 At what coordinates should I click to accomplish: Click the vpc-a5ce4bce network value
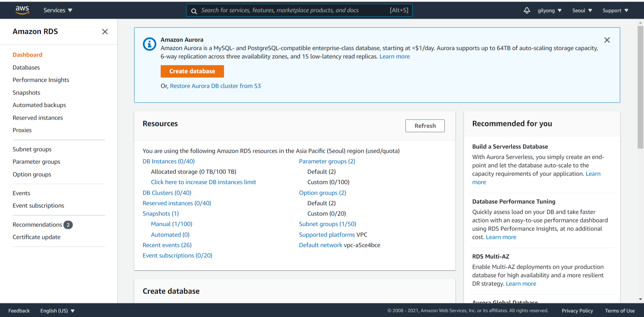tap(362, 245)
